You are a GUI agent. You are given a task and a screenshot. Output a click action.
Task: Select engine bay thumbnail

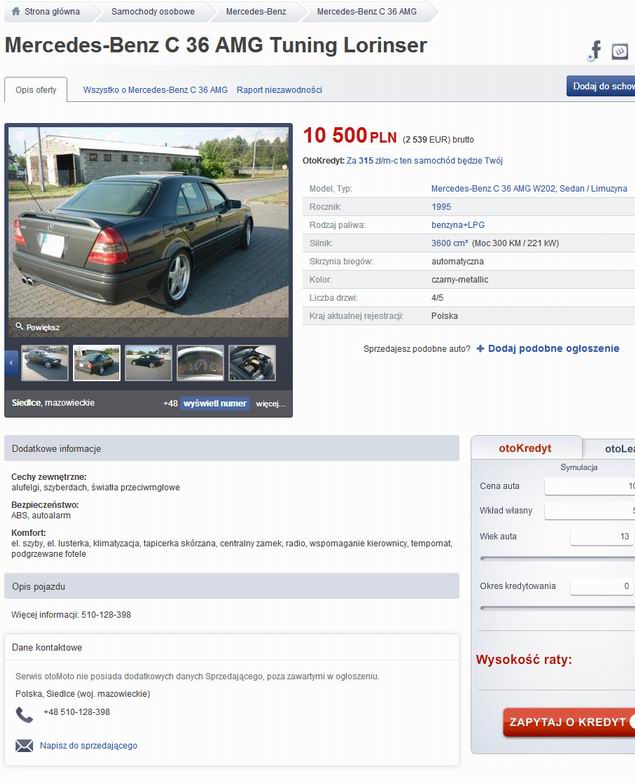(252, 363)
